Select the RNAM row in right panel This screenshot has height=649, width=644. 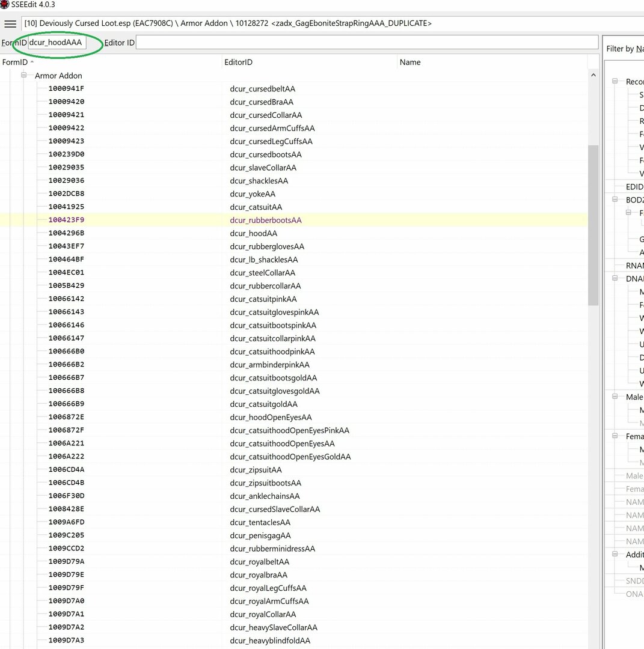point(634,266)
